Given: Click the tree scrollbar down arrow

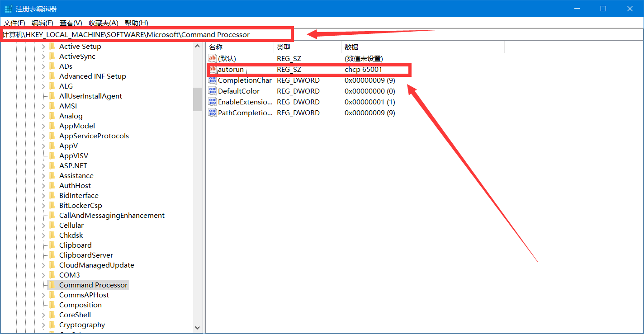Looking at the screenshot, I should tap(197, 328).
